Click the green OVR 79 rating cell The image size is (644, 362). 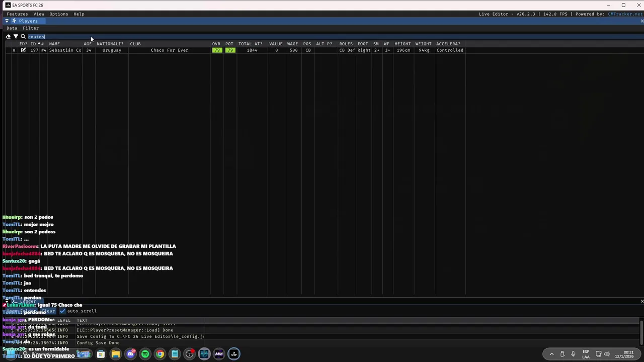pos(217,50)
